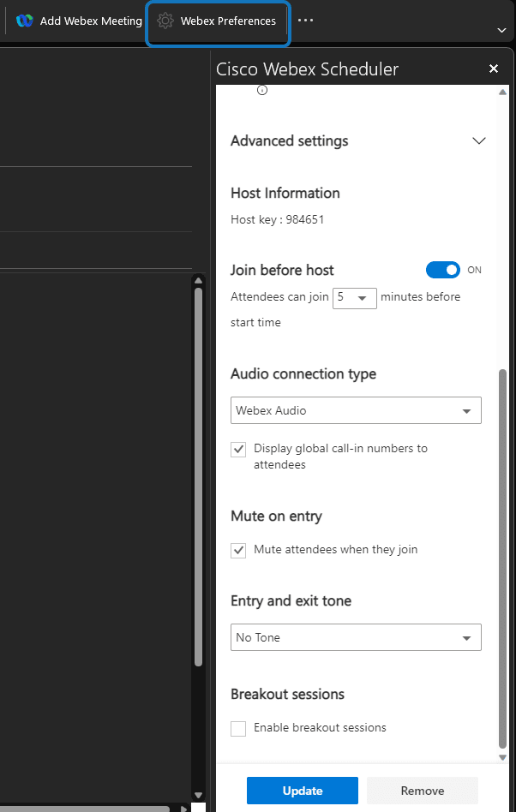Screen dimensions: 516x812
Task: Open the Audio connection type dropdown
Action: point(356,410)
